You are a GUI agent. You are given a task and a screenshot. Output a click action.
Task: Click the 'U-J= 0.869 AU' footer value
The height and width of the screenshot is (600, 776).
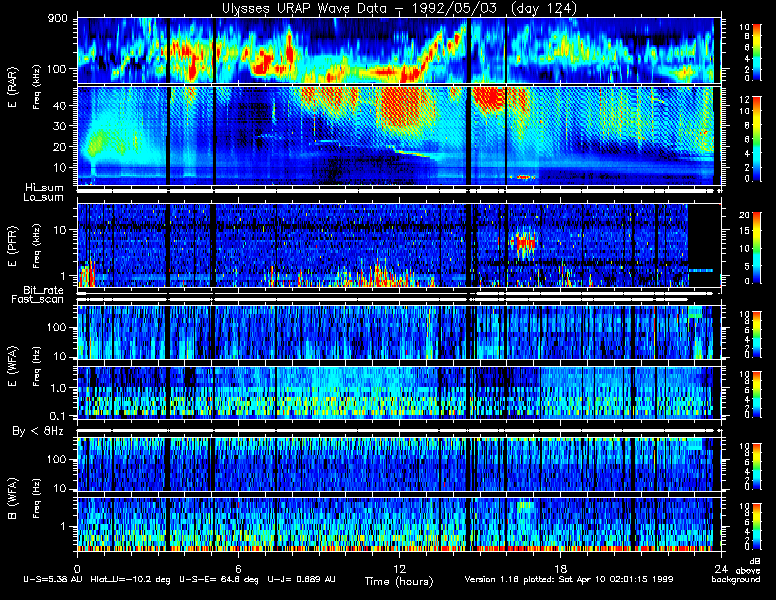point(301,579)
